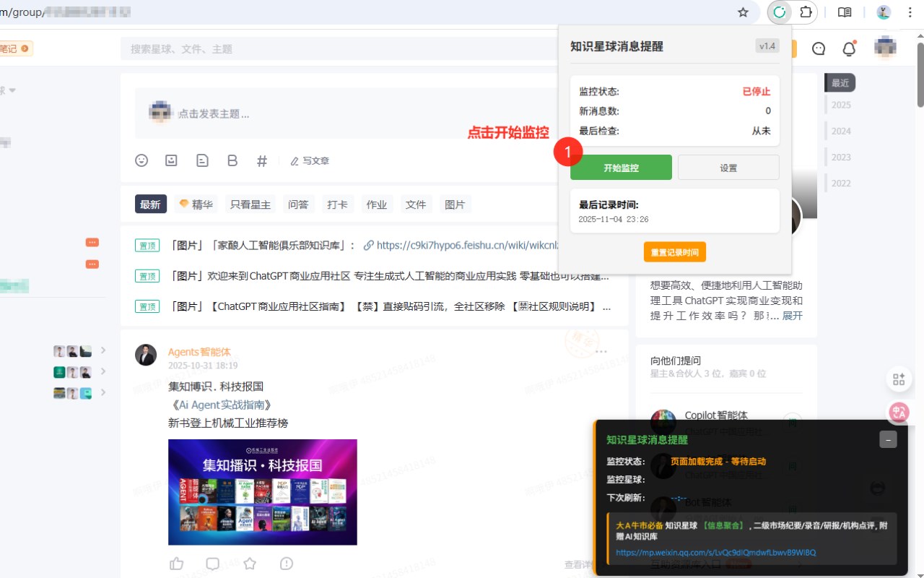This screenshot has width=924, height=578.
Task: Bookmark this page with the star icon
Action: (743, 12)
